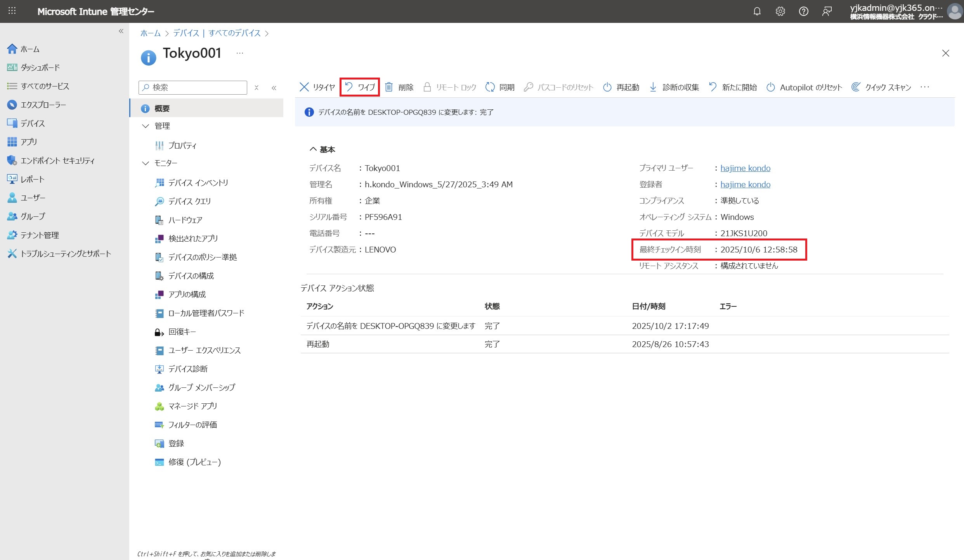Open デバイス in left navigation

33,123
